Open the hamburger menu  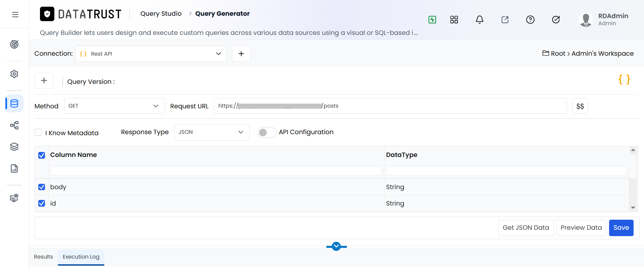[15, 14]
